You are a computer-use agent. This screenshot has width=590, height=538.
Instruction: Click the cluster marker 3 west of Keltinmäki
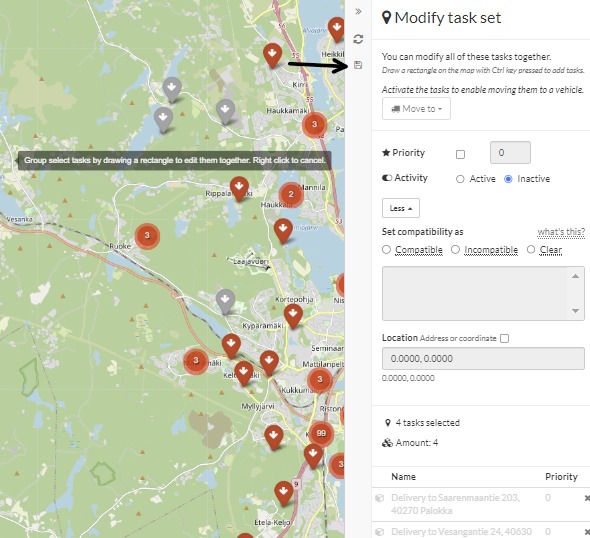[195, 361]
